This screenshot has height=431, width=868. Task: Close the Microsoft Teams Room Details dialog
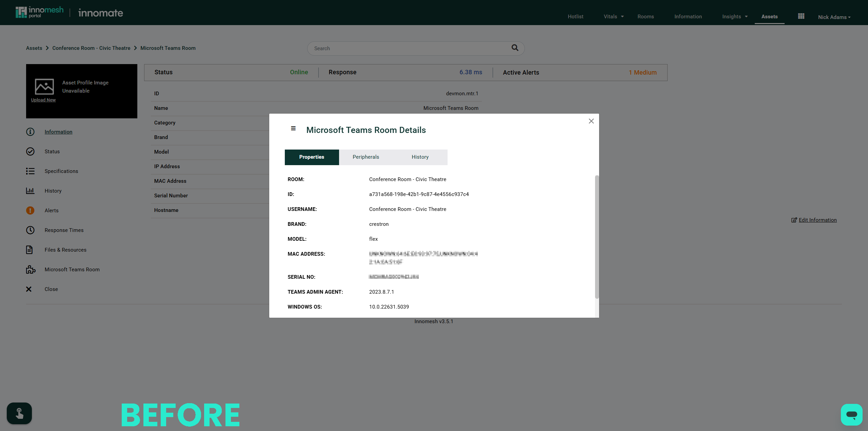[x=591, y=121]
